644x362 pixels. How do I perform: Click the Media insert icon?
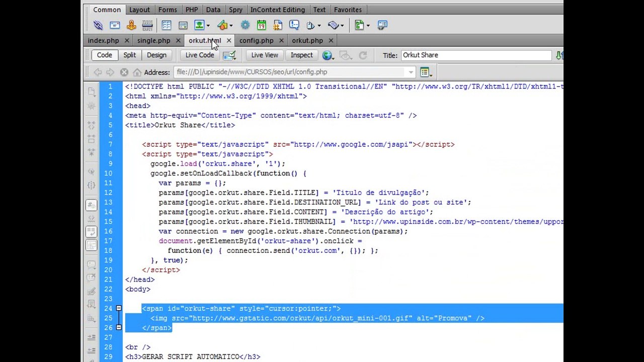(x=222, y=25)
